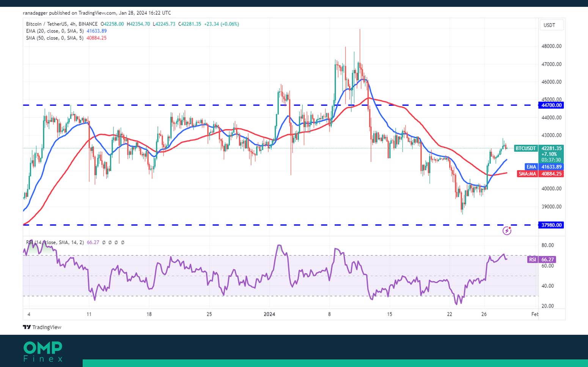Click the red 40884.25 value in the SMA legend

(97, 38)
